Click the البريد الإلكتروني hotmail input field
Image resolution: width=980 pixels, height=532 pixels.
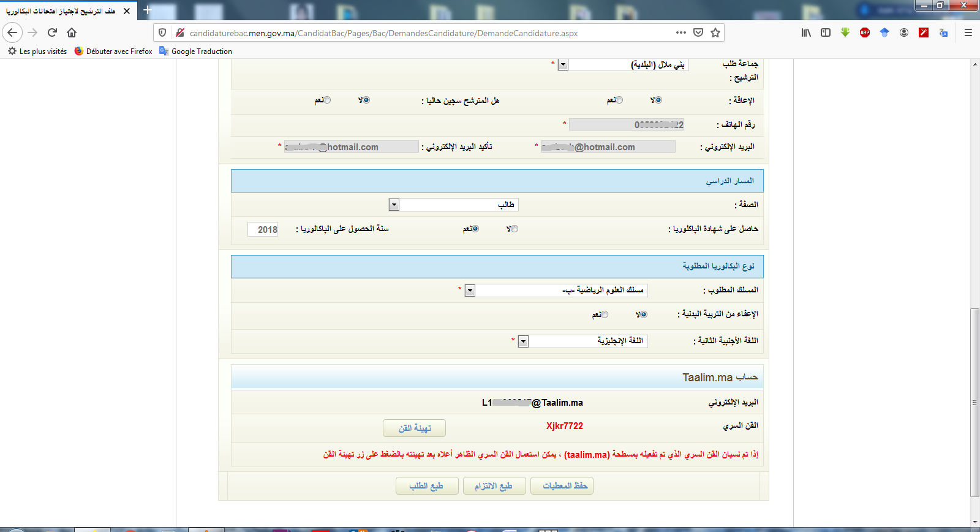(x=608, y=146)
